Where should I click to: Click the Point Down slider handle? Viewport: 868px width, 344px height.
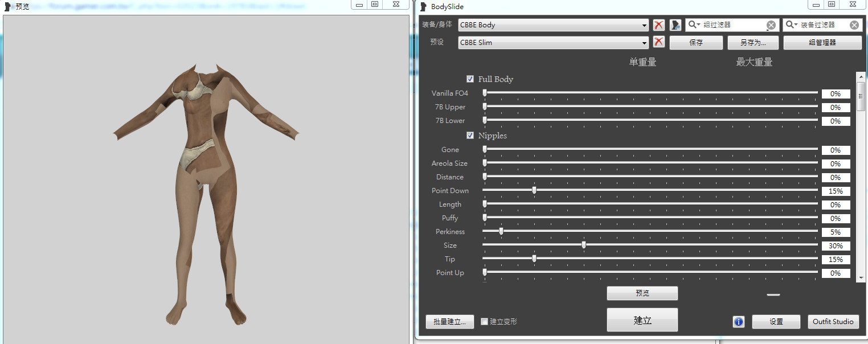[534, 190]
